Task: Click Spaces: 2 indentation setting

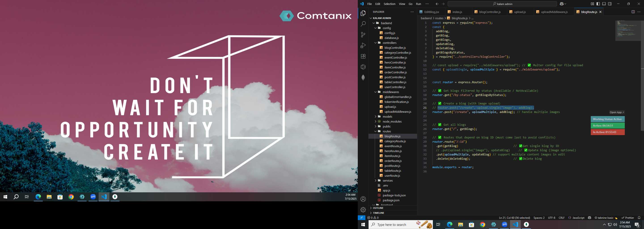Action: tap(539, 218)
